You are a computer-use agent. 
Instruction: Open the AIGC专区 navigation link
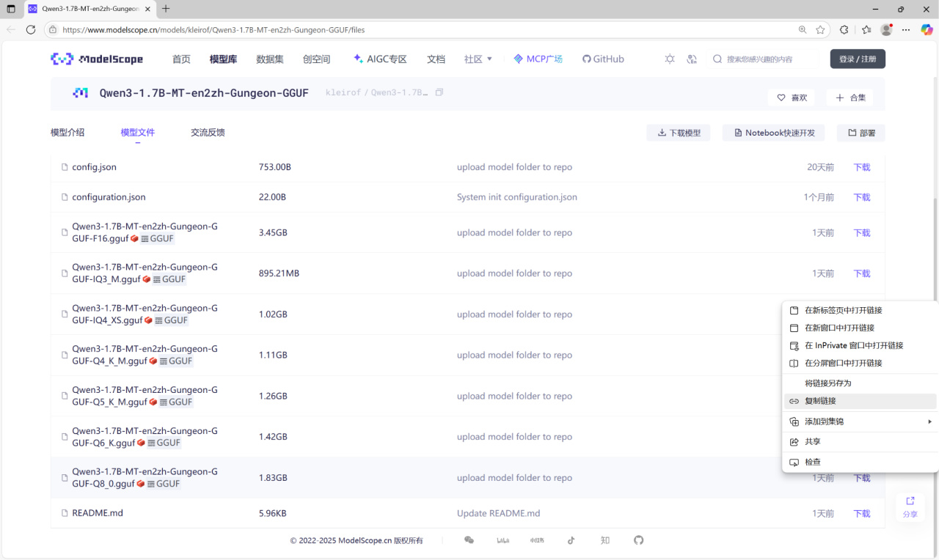pos(380,59)
